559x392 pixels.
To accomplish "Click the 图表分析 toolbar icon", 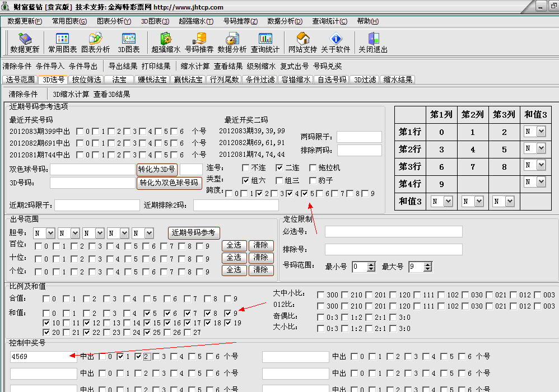I will 95,43.
